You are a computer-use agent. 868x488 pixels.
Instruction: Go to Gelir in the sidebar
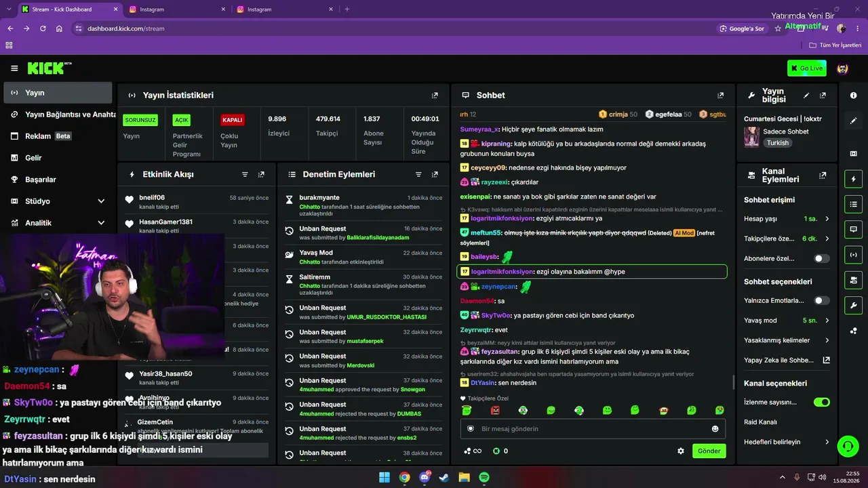pos(58,158)
